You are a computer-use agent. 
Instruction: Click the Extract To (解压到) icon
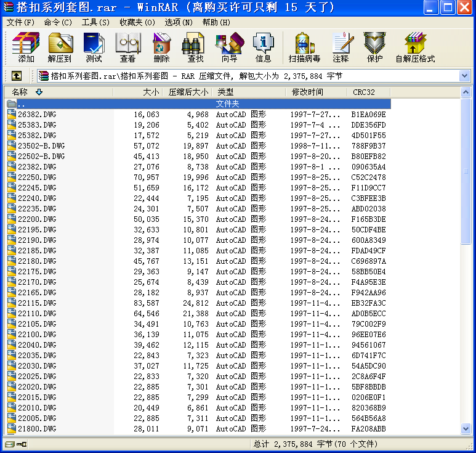pyautogui.click(x=60, y=47)
